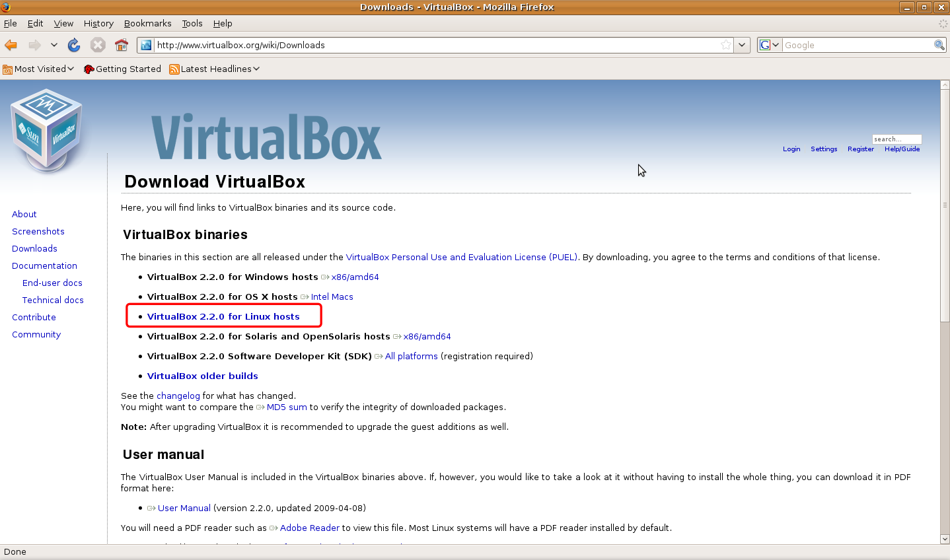The image size is (950, 560).
Task: Open the File menu
Action: point(11,23)
